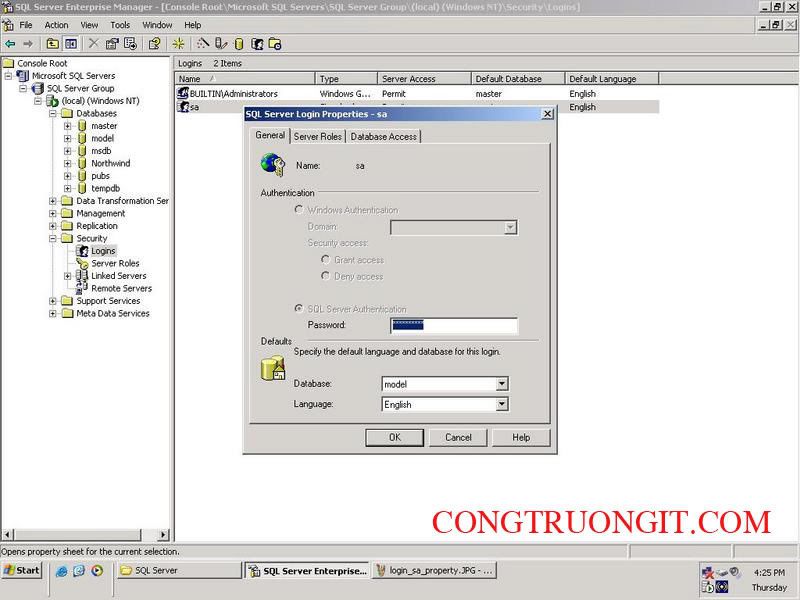Click the yellow star New toolbar icon
The height and width of the screenshot is (600, 800).
[x=178, y=44]
